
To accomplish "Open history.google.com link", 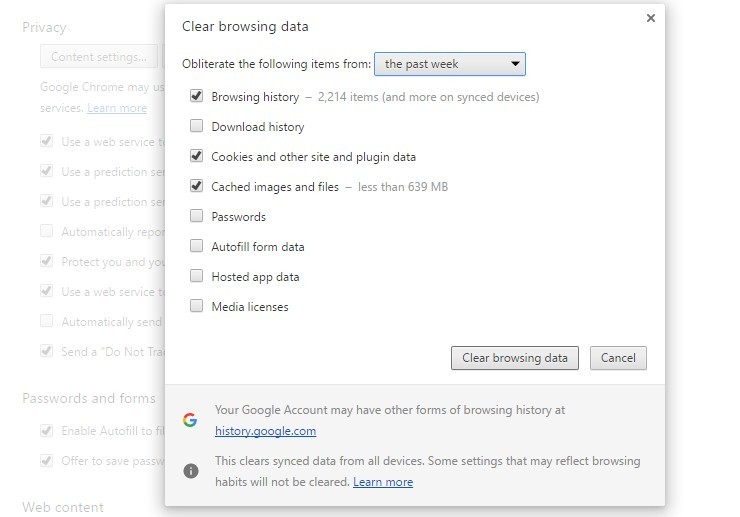I will click(x=265, y=431).
